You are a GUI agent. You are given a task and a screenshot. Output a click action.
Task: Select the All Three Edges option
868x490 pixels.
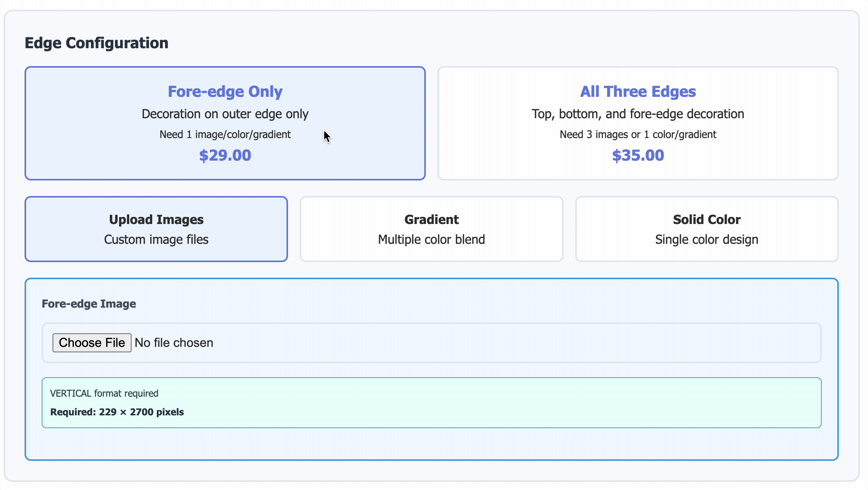pyautogui.click(x=638, y=123)
